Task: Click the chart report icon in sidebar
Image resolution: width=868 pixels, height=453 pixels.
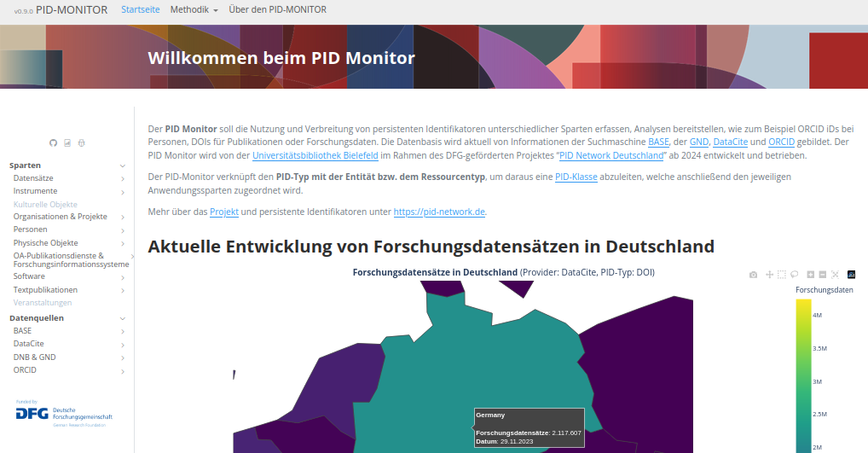Action: [67, 142]
